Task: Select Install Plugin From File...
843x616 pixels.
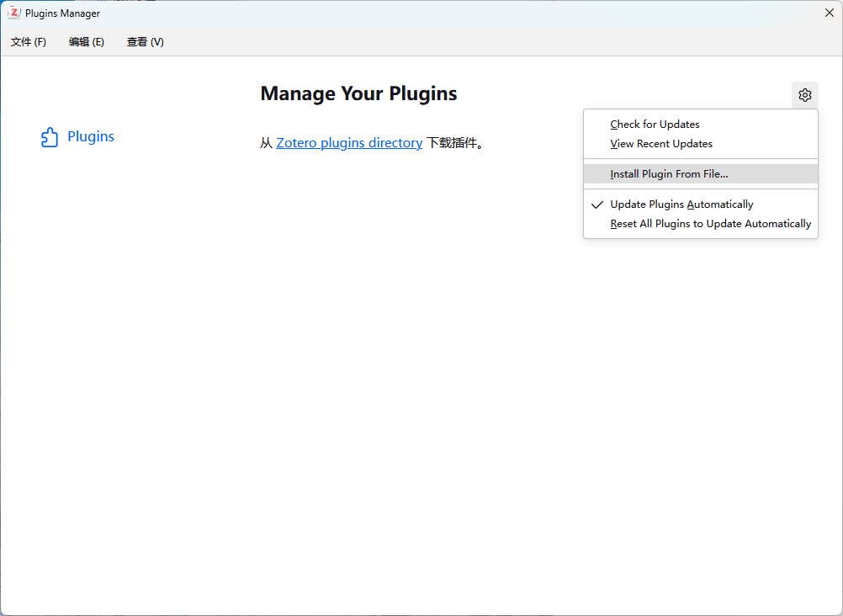Action: pyautogui.click(x=701, y=173)
